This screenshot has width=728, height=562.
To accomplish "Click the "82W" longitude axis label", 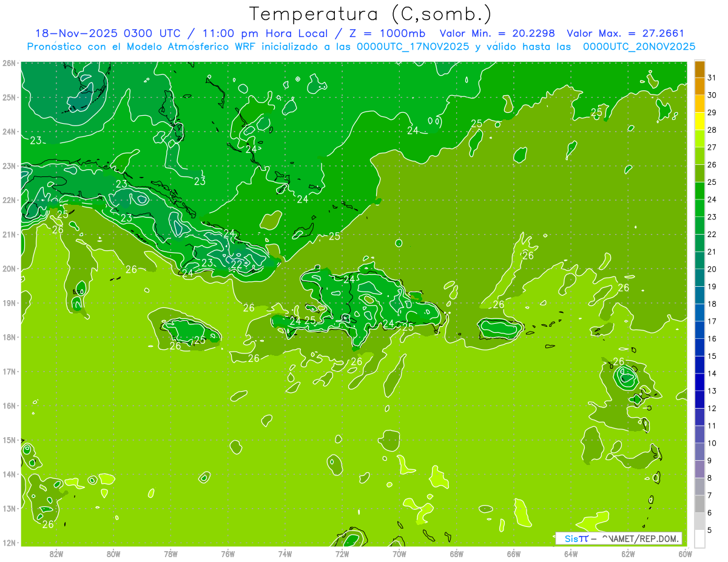I will point(56,554).
